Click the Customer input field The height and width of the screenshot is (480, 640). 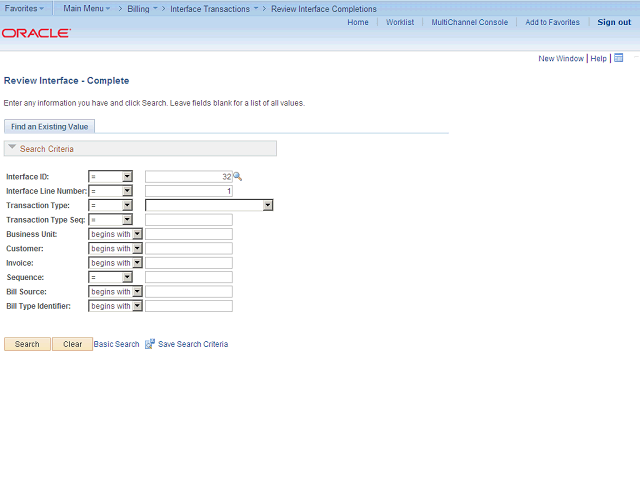pos(189,249)
